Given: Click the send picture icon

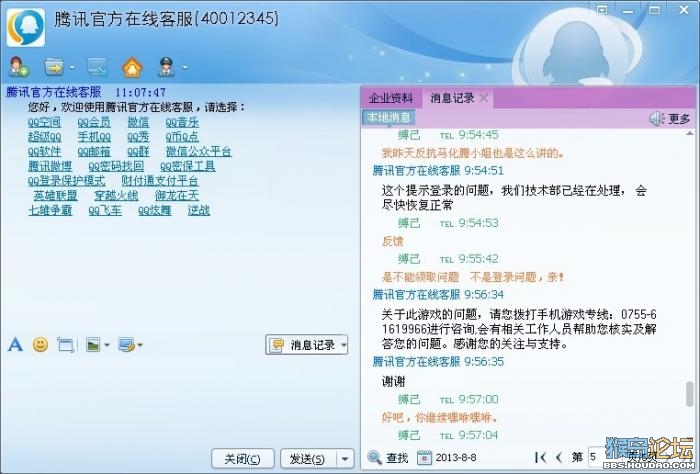Looking at the screenshot, I should point(93,345).
